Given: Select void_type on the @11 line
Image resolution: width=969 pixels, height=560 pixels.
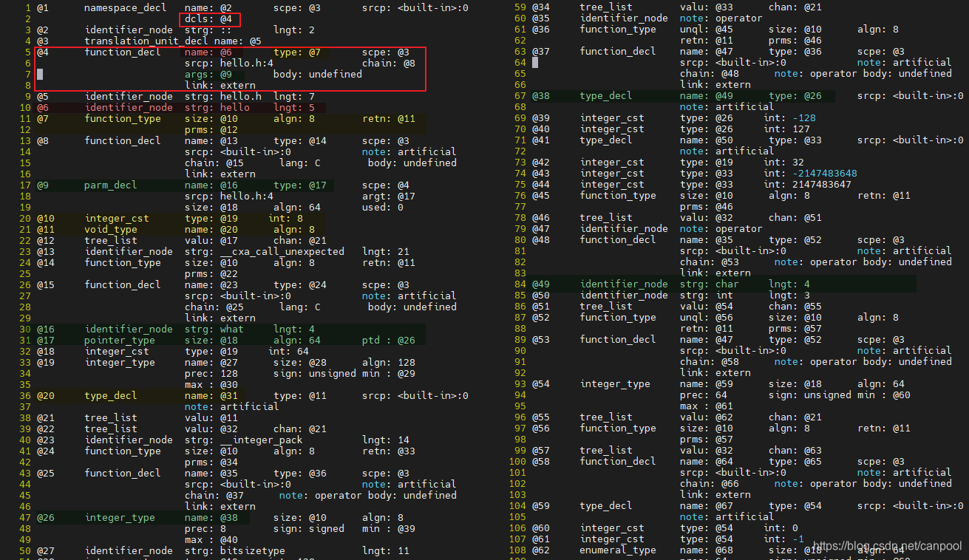Looking at the screenshot, I should [111, 229].
